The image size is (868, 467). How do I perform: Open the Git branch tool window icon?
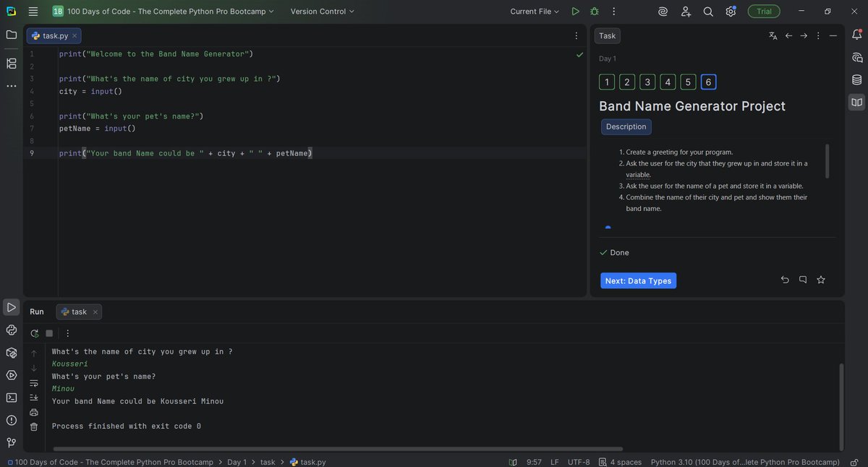[12, 442]
